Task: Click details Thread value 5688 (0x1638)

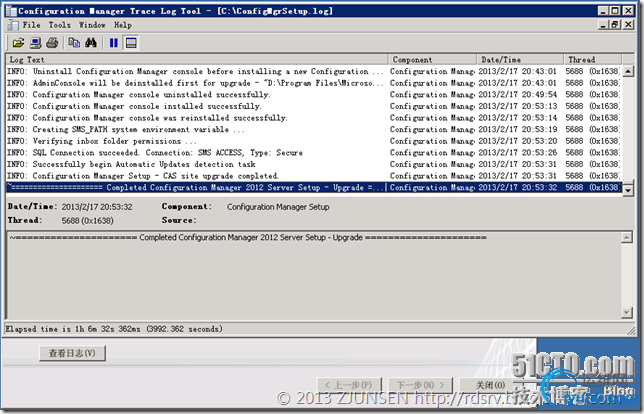Action: [x=87, y=221]
